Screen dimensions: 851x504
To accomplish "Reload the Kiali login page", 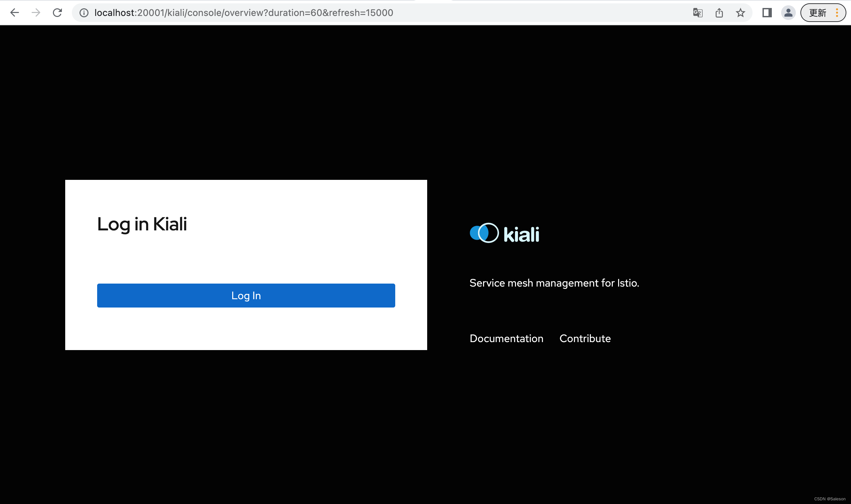I will tap(57, 13).
